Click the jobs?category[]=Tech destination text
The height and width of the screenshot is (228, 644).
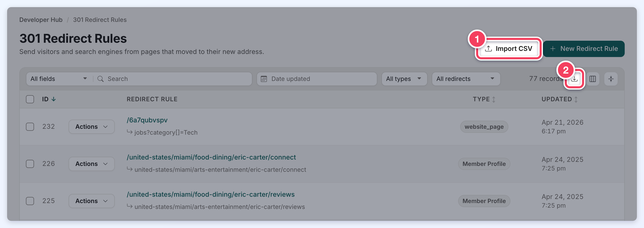(x=166, y=133)
